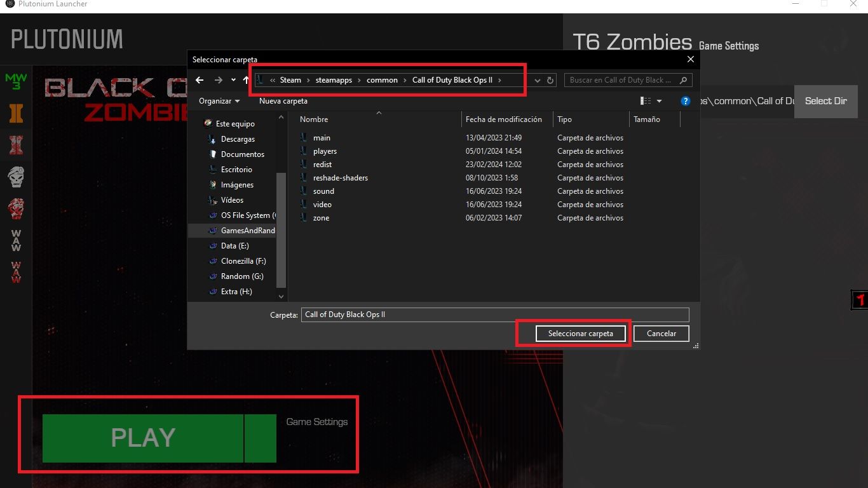Select GamesAndRand drive in navigation pane

click(x=233, y=231)
